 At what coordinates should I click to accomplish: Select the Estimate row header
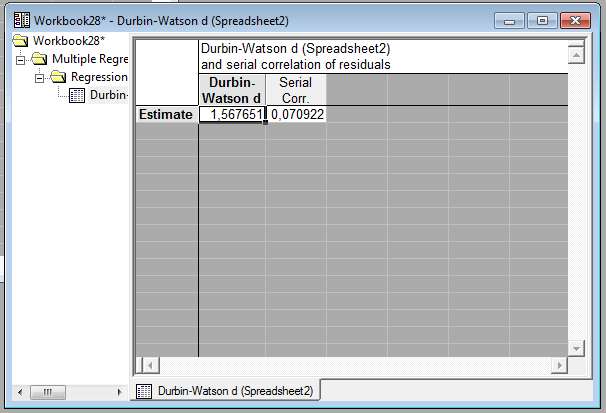[167, 114]
